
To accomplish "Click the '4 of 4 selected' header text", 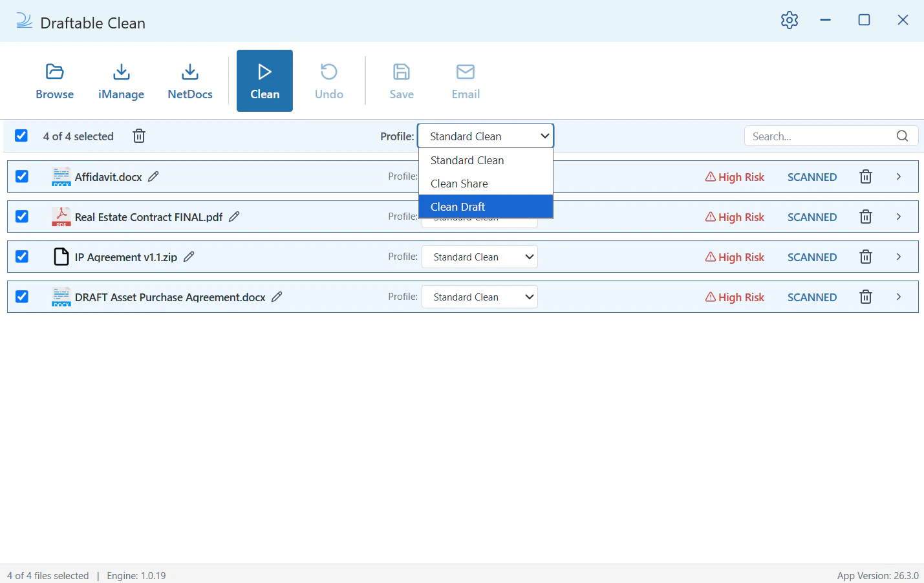I will [78, 136].
